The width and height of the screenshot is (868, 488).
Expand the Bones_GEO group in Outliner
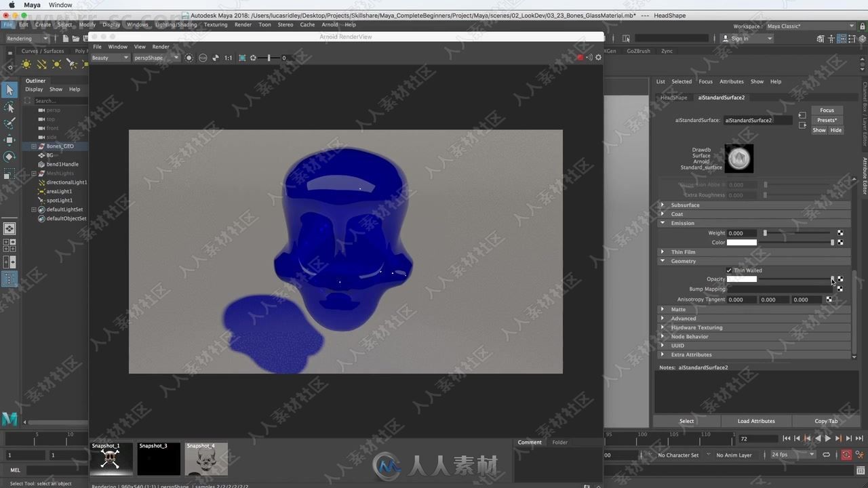34,146
